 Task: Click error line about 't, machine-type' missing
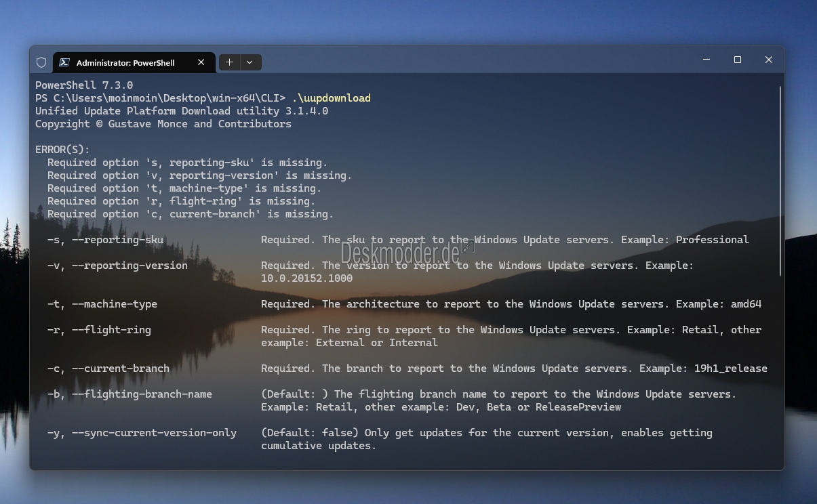[x=184, y=188]
